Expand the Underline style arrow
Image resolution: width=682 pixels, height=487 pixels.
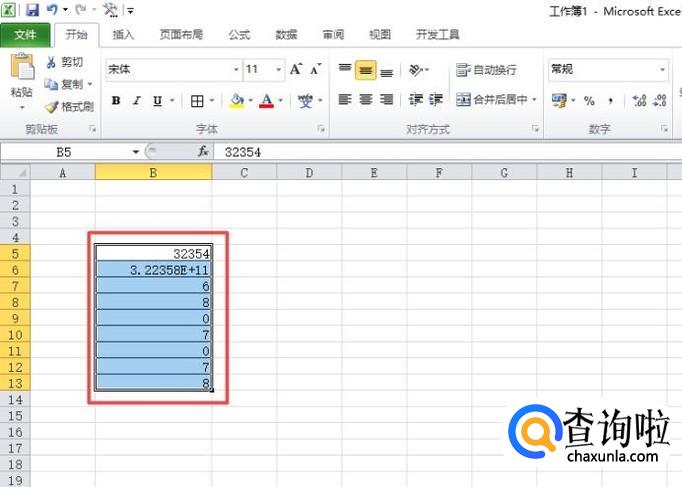172,101
